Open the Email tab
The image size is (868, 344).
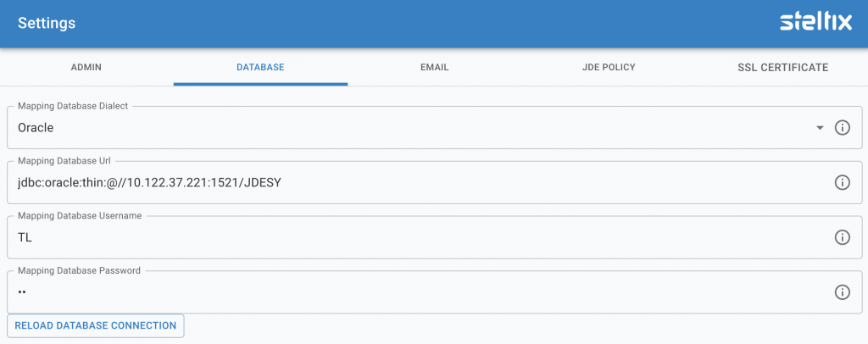[434, 67]
